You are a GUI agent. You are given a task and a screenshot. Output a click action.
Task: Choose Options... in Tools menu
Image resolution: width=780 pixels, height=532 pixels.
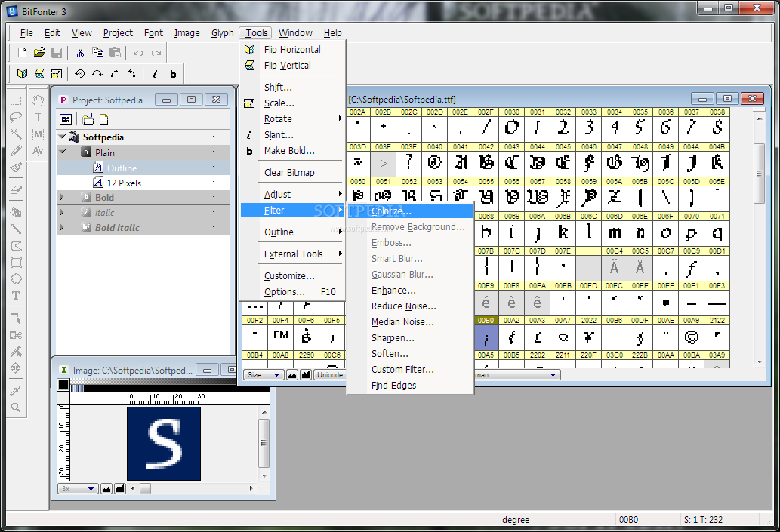(292, 292)
